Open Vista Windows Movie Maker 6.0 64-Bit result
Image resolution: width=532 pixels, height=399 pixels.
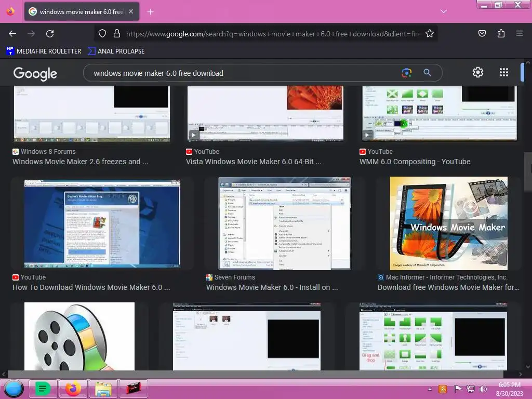pyautogui.click(x=254, y=162)
